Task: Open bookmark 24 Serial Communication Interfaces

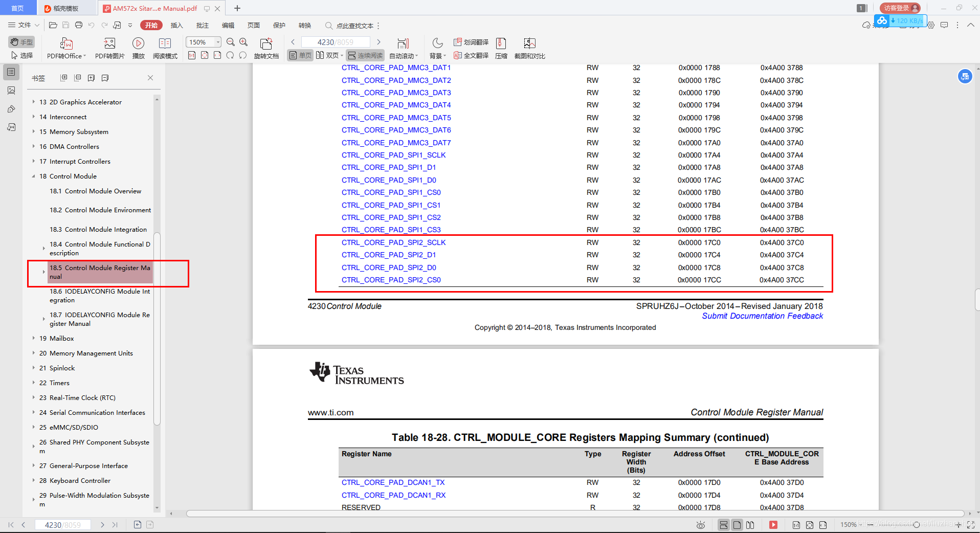Action: coord(92,412)
